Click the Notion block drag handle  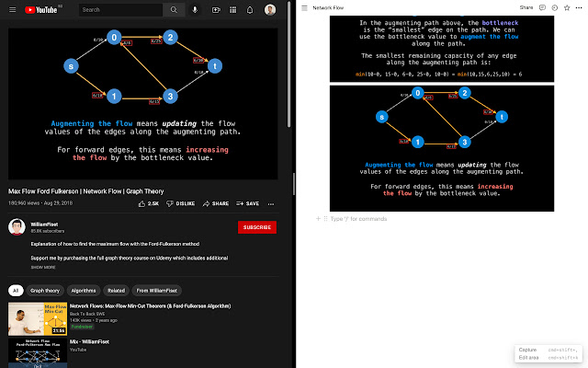325,219
